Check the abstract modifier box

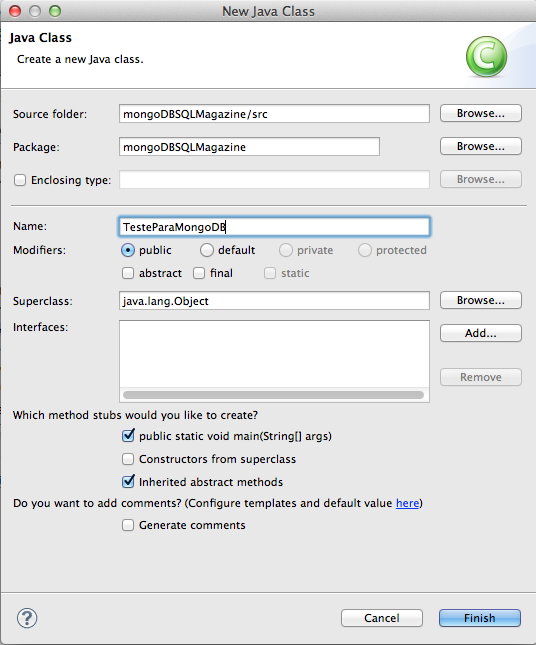point(128,273)
